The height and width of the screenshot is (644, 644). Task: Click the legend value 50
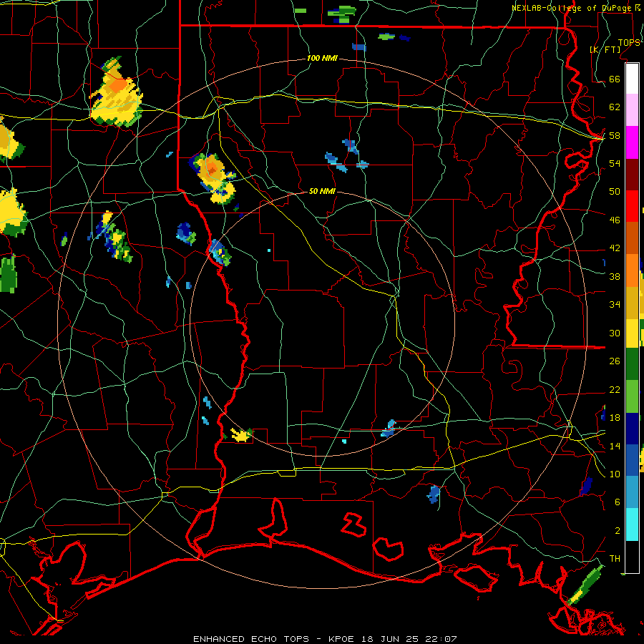coord(615,191)
